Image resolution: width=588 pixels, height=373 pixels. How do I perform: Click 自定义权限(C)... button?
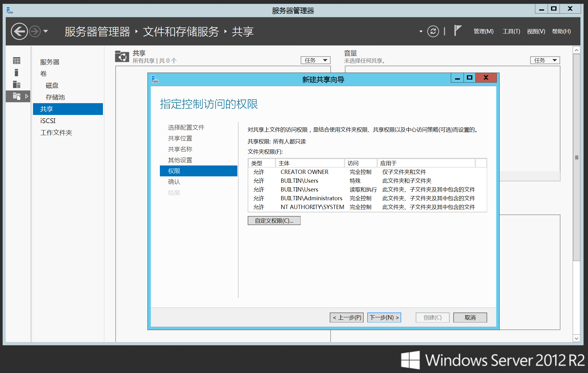(274, 221)
